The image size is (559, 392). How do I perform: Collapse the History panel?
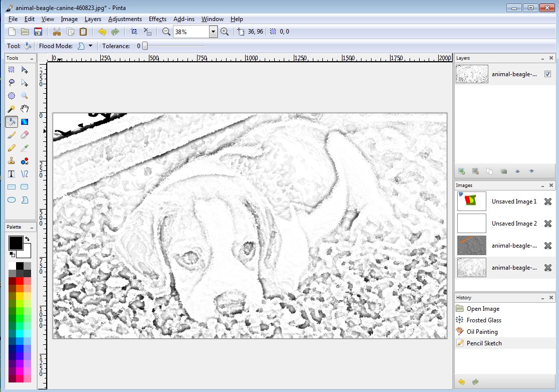tap(541, 297)
